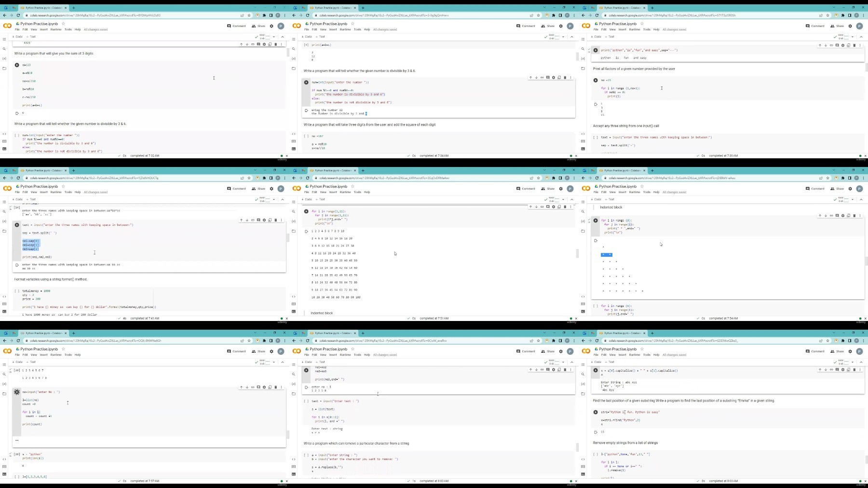This screenshot has height=488, width=868.
Task: Mirror cell in tab in the 7:54 AM window
Action: (849, 215)
